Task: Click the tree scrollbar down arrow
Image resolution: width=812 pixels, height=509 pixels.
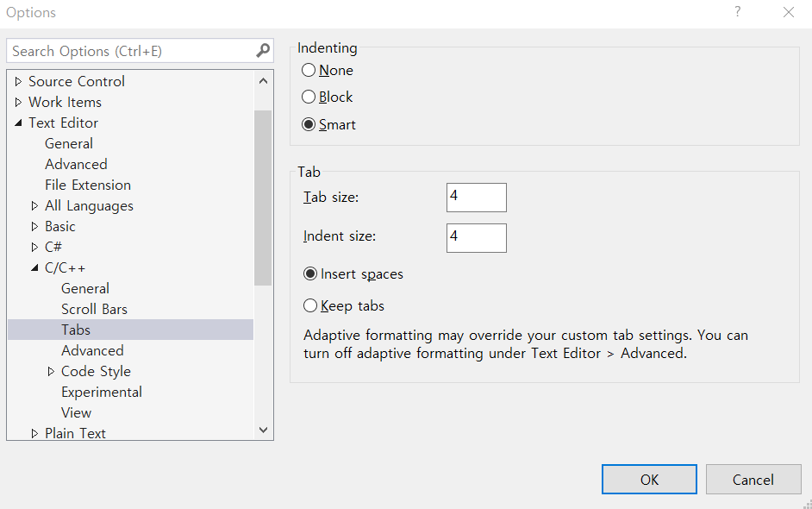Action: pyautogui.click(x=263, y=430)
